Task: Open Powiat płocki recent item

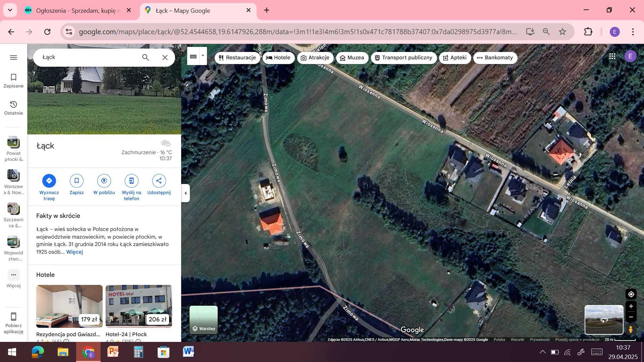Action: tap(13, 149)
